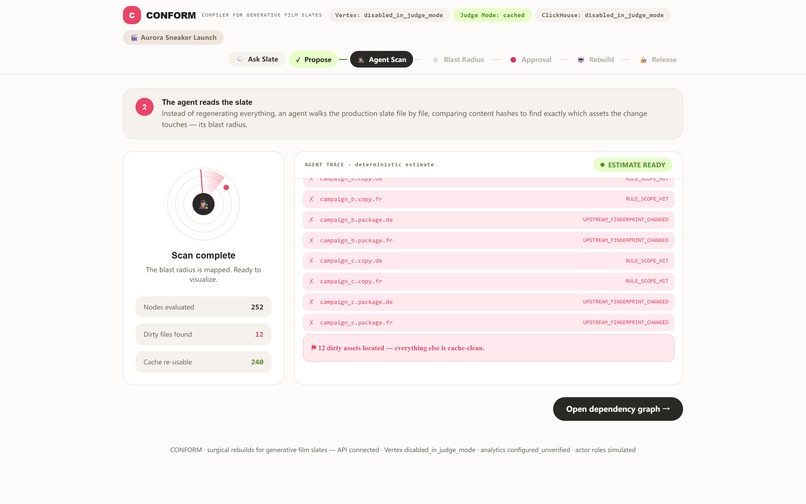This screenshot has width=806, height=504.
Task: Click RULE_SCOPE_HIT tag on campaign_c.copy.de
Action: (647, 261)
